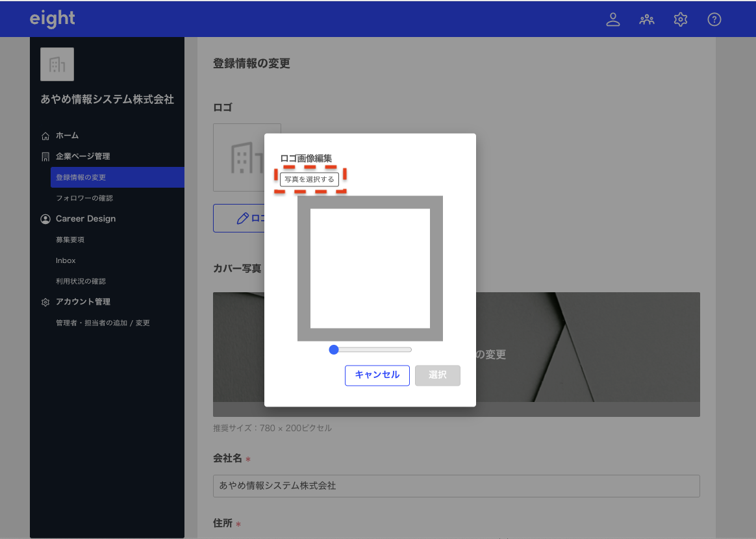This screenshot has width=756, height=539.
Task: Click the 選択 button in dialog
Action: pos(438,375)
